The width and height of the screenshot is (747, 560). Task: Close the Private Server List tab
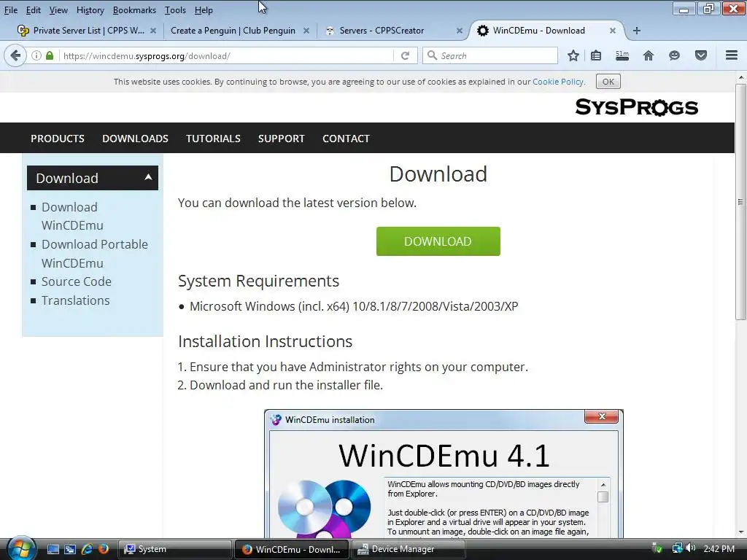click(x=153, y=31)
